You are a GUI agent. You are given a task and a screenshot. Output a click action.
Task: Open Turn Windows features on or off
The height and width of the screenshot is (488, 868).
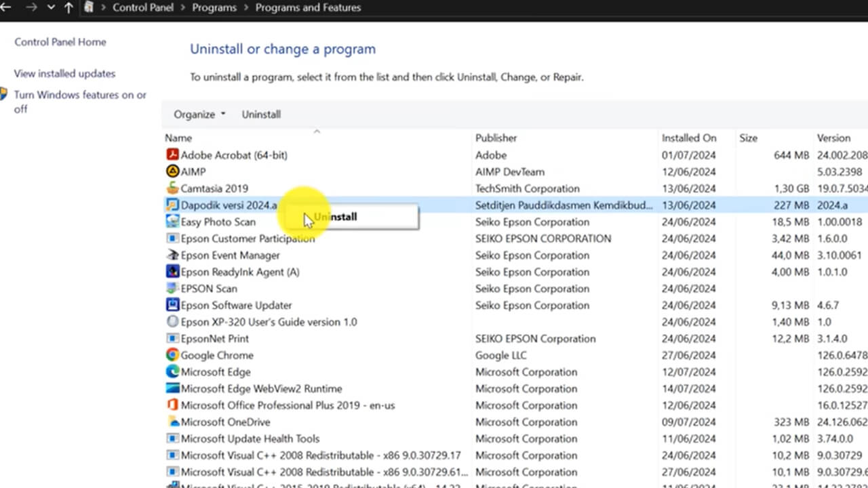point(80,102)
